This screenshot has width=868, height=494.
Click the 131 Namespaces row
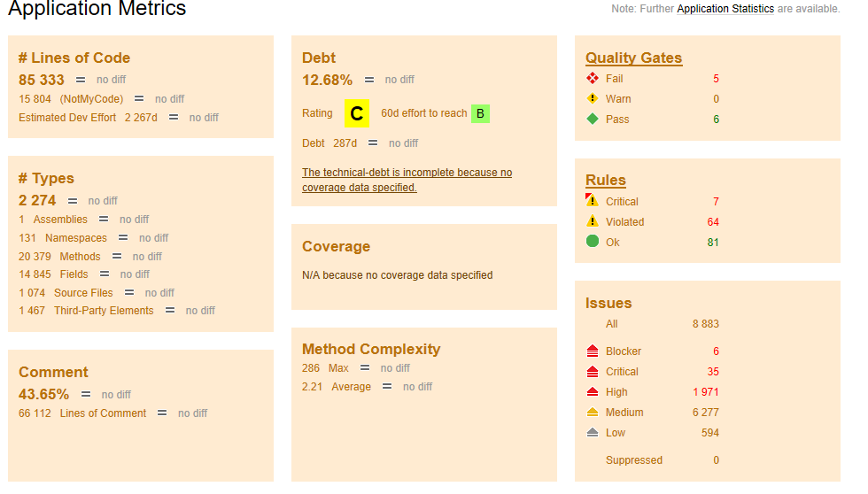coord(94,238)
